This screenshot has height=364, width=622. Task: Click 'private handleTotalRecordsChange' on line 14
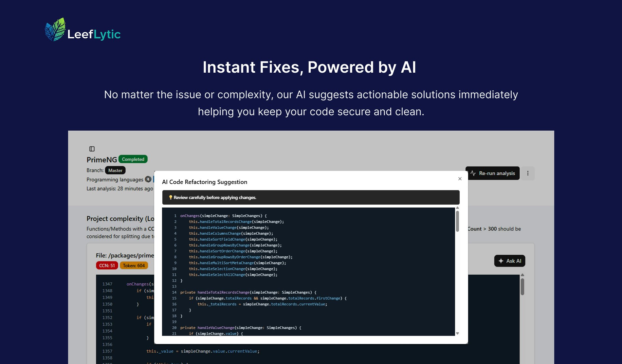(x=215, y=292)
